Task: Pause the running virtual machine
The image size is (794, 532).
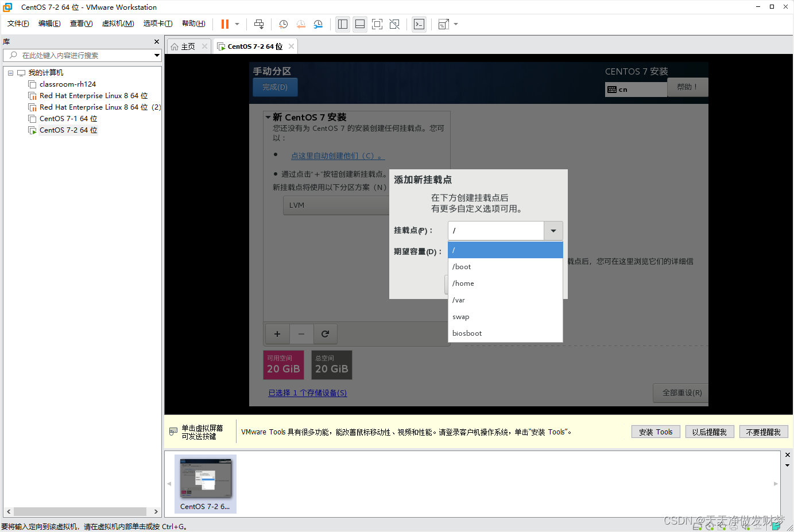Action: point(225,24)
